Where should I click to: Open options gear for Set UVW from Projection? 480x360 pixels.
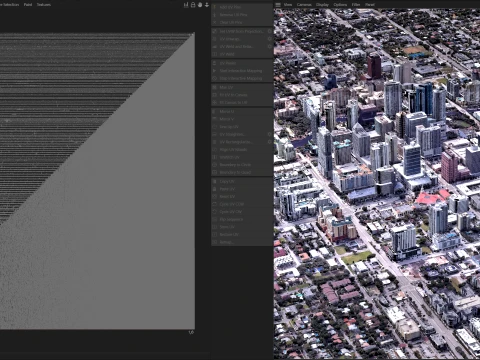coord(270,31)
